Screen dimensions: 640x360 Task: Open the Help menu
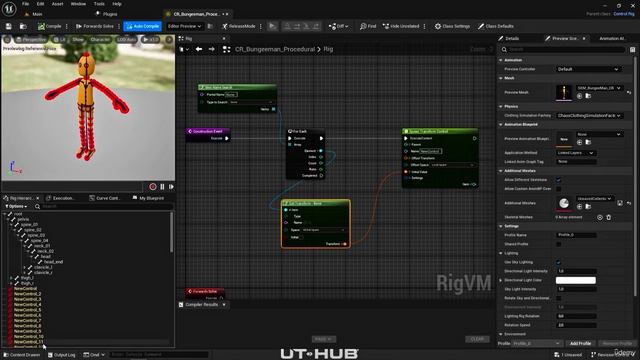click(x=117, y=4)
